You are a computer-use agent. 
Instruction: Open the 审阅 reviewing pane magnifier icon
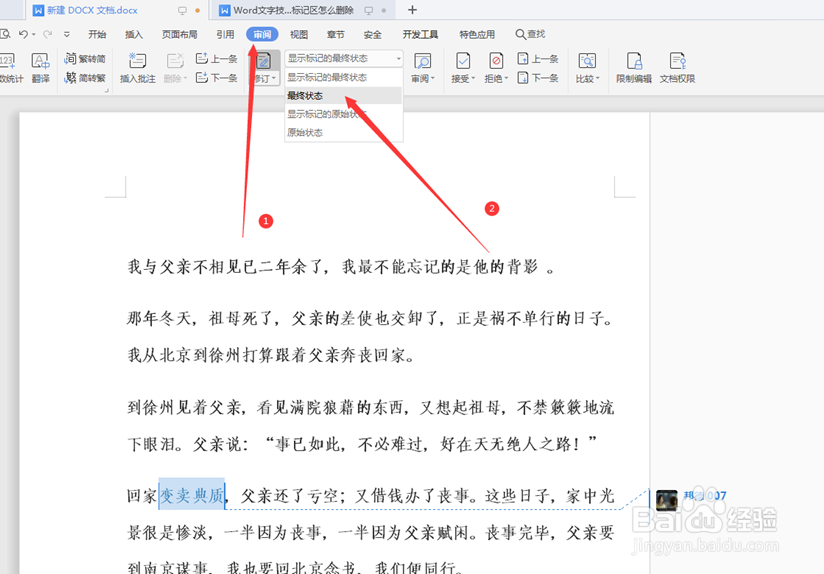click(x=423, y=62)
